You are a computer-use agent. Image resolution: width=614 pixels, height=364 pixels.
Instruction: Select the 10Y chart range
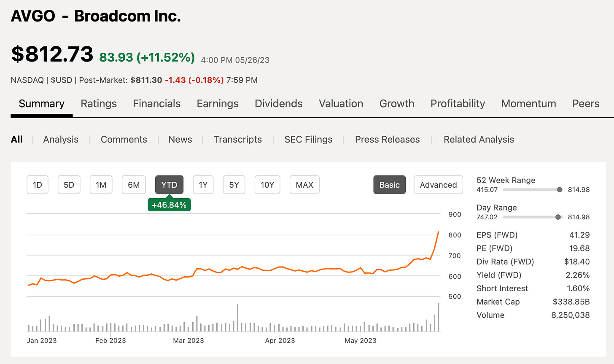[267, 185]
